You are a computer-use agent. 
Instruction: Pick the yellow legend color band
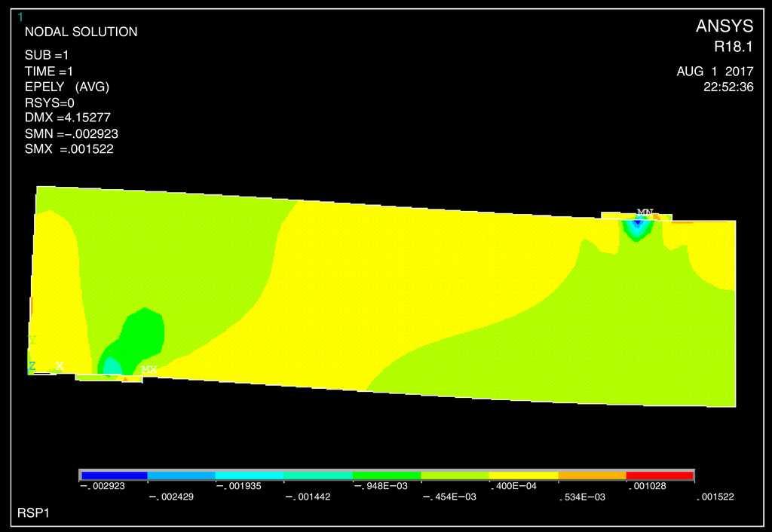[x=523, y=475]
